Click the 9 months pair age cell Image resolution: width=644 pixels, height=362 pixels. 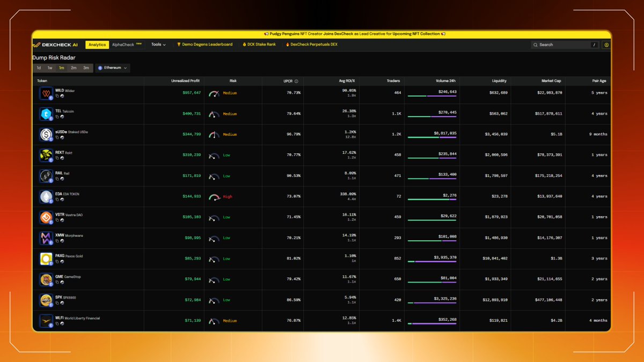598,135
